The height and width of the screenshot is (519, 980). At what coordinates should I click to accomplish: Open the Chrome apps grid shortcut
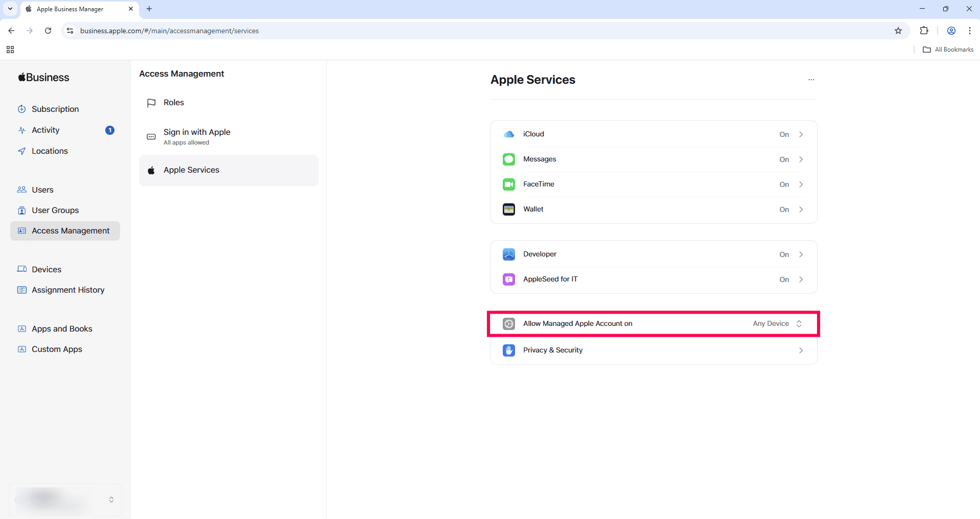click(10, 50)
